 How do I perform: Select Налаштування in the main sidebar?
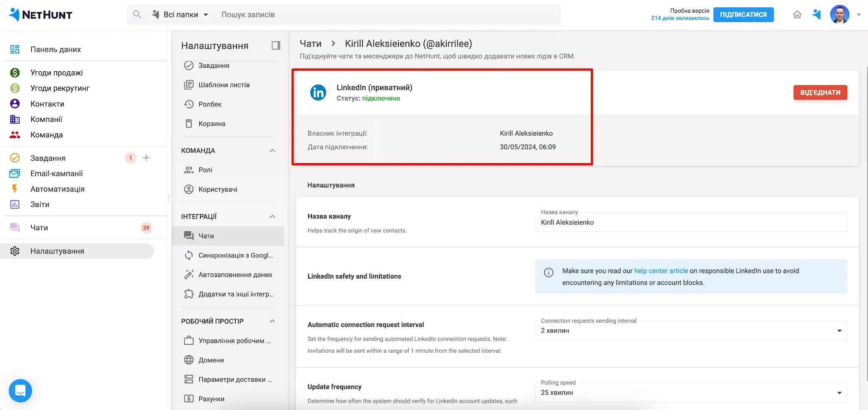coord(77,251)
